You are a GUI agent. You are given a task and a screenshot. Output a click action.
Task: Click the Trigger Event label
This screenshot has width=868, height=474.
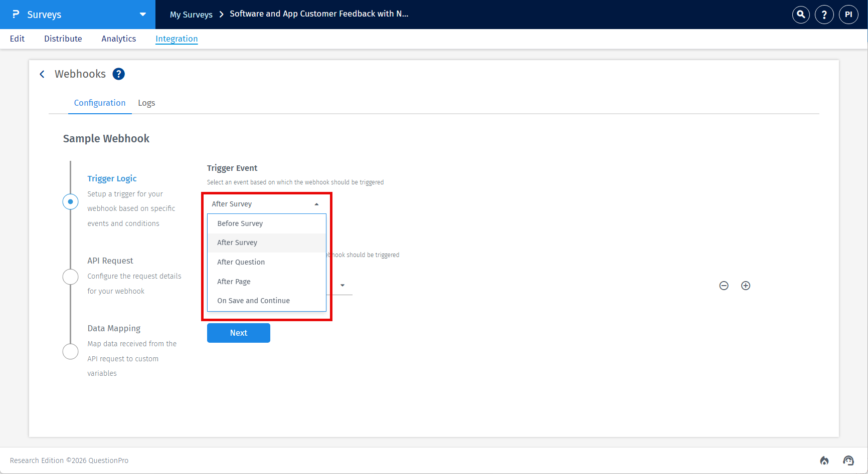(232, 168)
